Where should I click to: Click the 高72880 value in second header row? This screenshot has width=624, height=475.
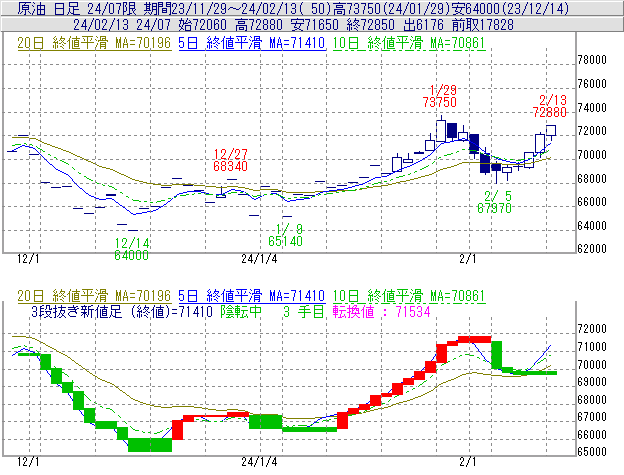(x=259, y=25)
